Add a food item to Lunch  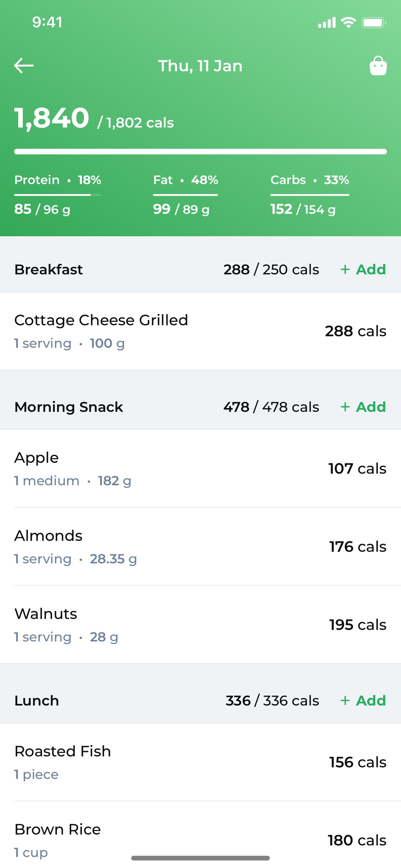click(x=363, y=700)
